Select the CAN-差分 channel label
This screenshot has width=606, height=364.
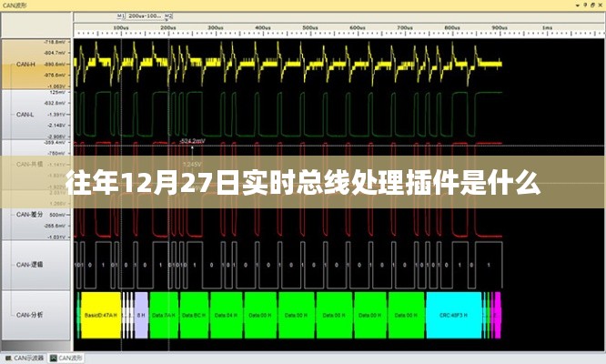pos(29,215)
